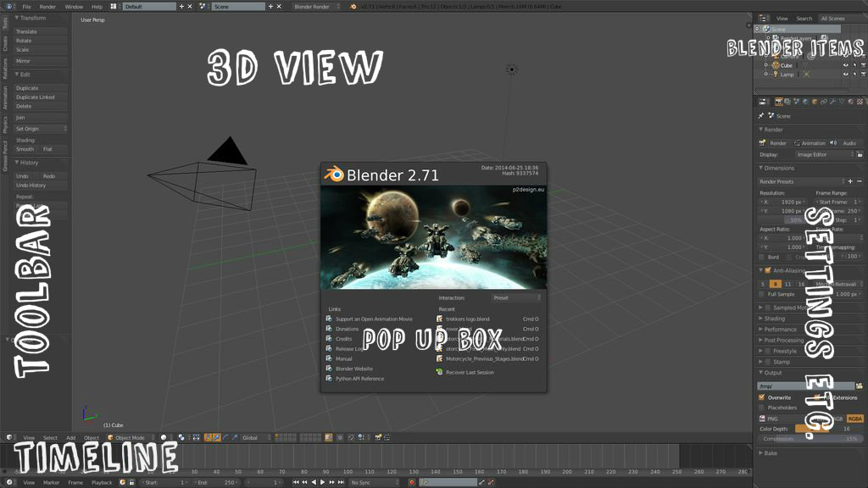This screenshot has width=868, height=488.
Task: Click the Undo History button
Action: pos(41,186)
